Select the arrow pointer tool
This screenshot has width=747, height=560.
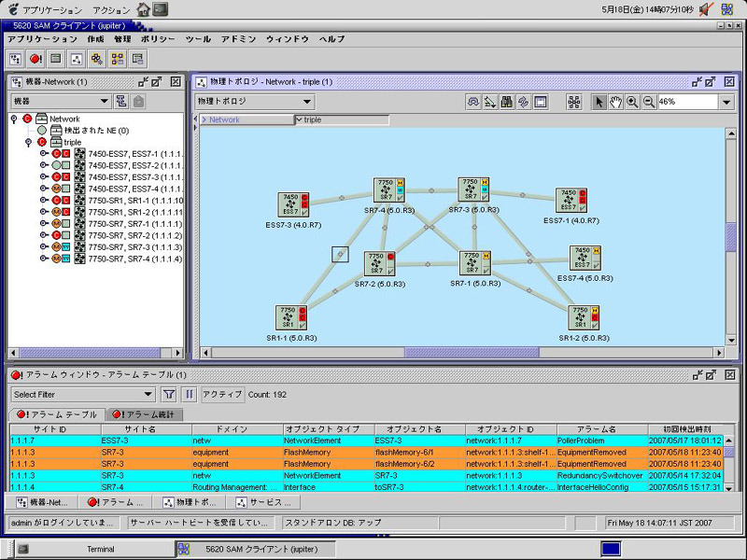click(599, 102)
